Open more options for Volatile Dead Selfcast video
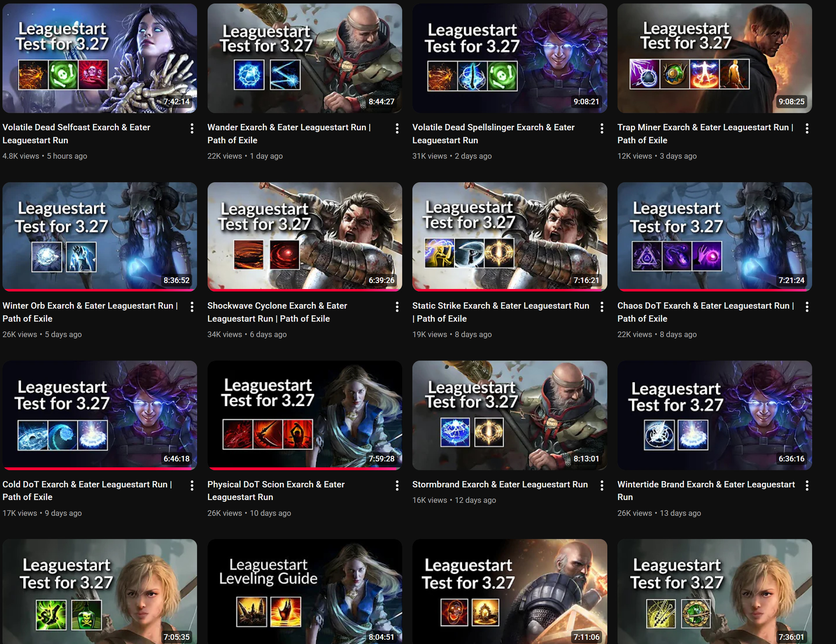The width and height of the screenshot is (836, 644). [192, 129]
